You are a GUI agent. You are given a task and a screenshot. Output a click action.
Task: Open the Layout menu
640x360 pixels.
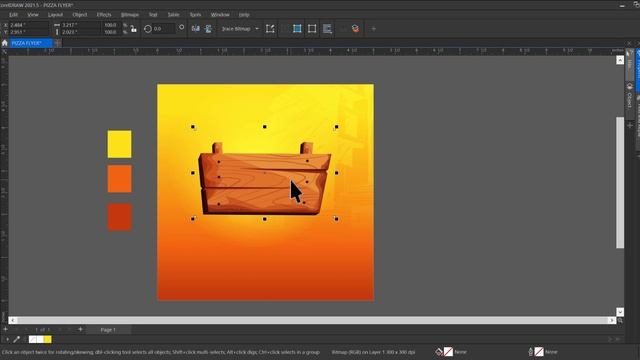click(x=55, y=15)
